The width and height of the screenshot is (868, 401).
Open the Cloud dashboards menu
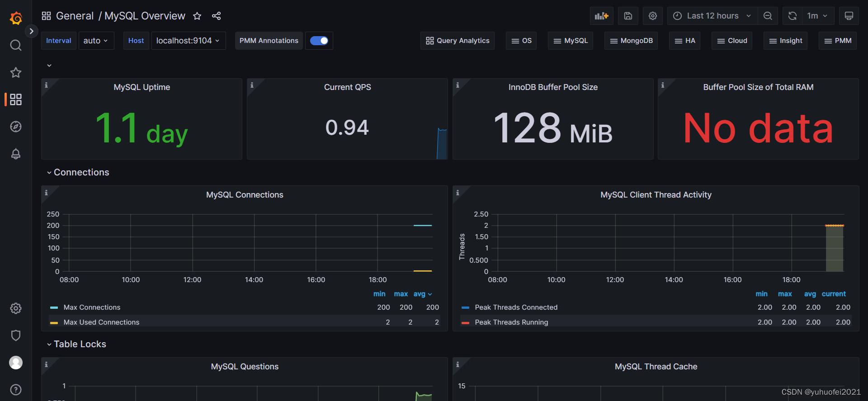pyautogui.click(x=732, y=41)
